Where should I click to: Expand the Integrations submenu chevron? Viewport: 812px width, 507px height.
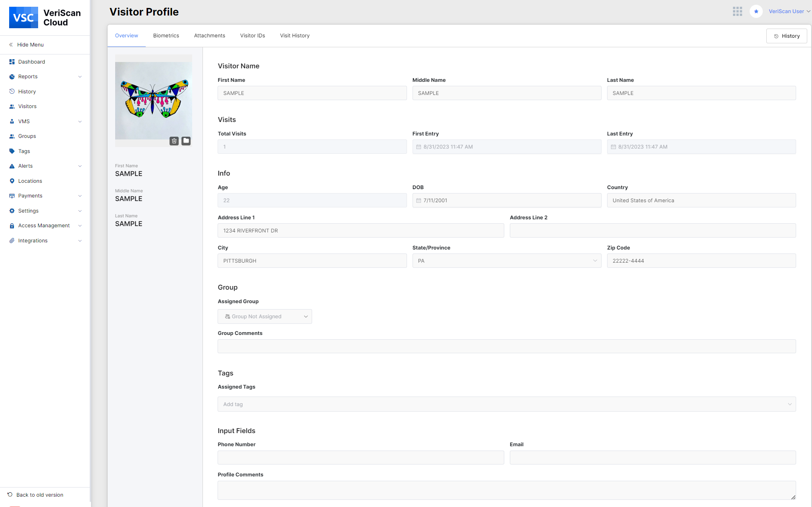point(80,240)
